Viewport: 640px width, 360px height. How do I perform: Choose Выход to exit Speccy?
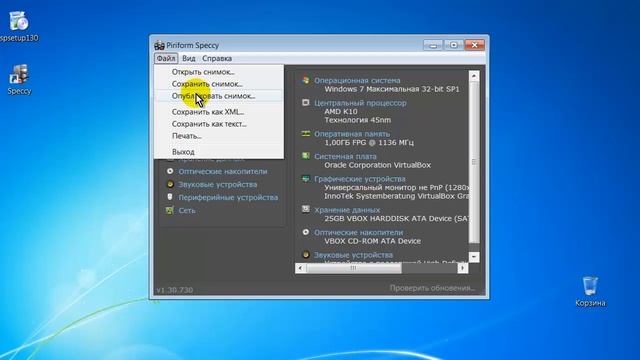[x=219, y=152]
